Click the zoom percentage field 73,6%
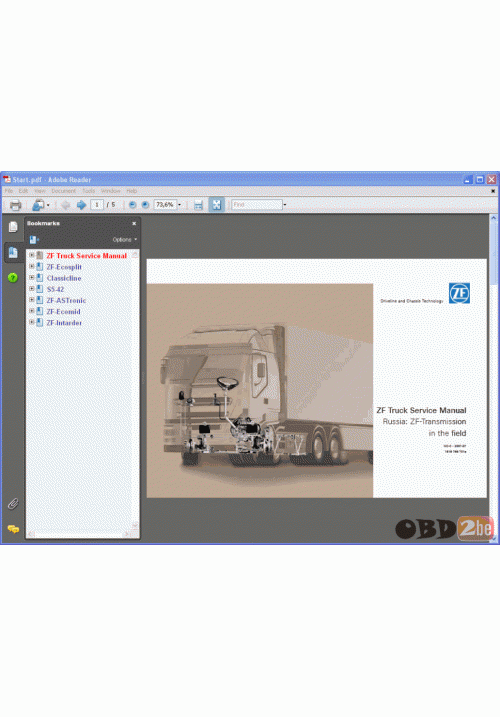500x717 pixels. (x=165, y=205)
